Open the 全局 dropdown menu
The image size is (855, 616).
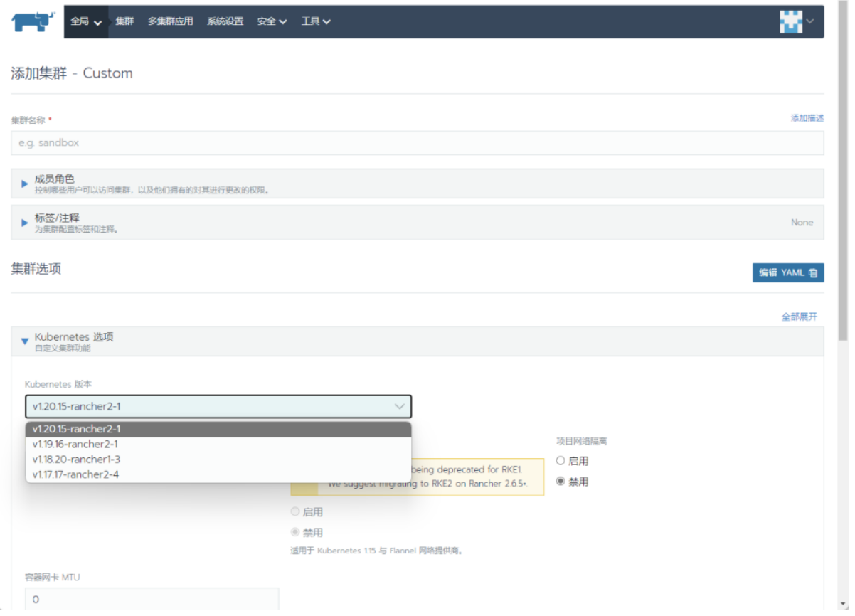tap(86, 21)
